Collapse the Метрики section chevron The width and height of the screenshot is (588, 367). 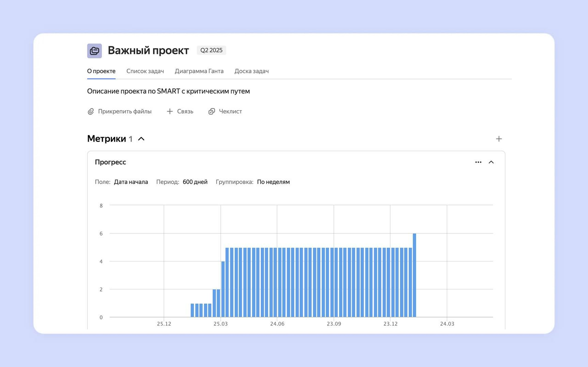coord(141,139)
